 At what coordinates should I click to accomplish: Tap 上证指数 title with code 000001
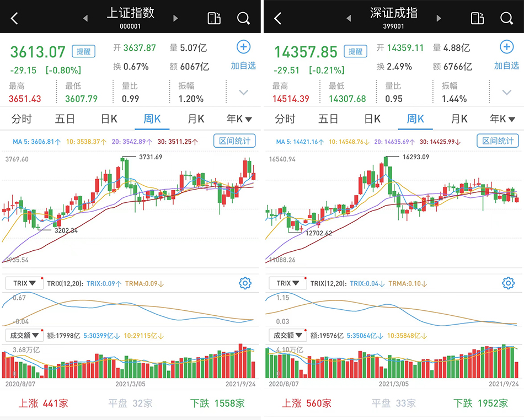[130, 18]
